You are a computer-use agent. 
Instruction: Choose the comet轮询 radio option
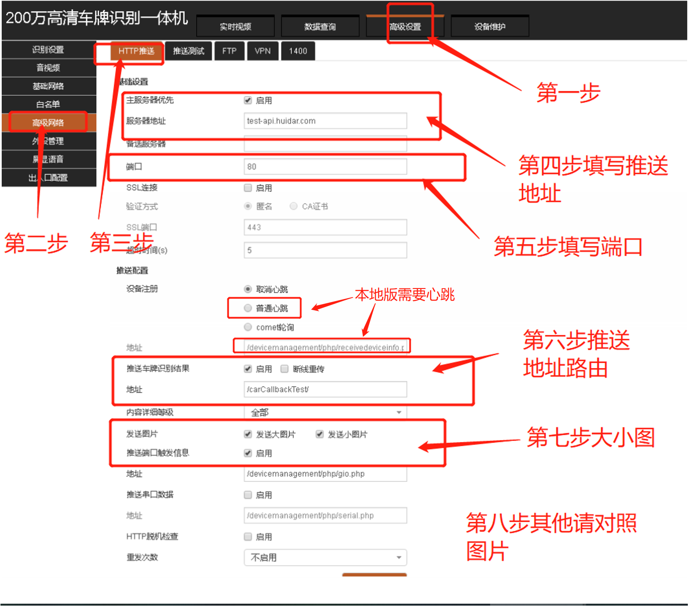click(x=248, y=327)
